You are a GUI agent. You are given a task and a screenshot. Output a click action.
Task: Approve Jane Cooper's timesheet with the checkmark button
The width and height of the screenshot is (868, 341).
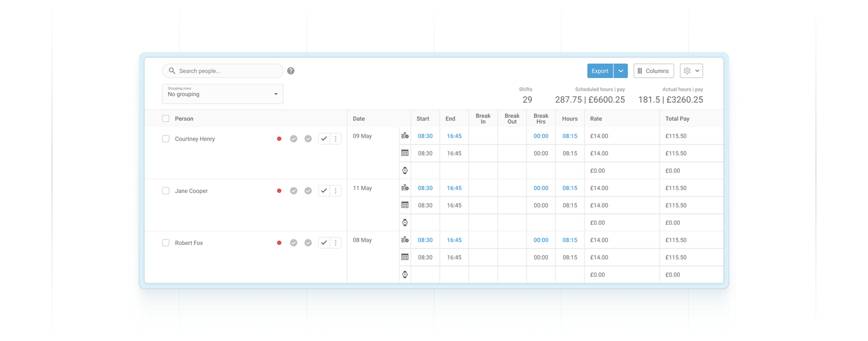pos(323,190)
